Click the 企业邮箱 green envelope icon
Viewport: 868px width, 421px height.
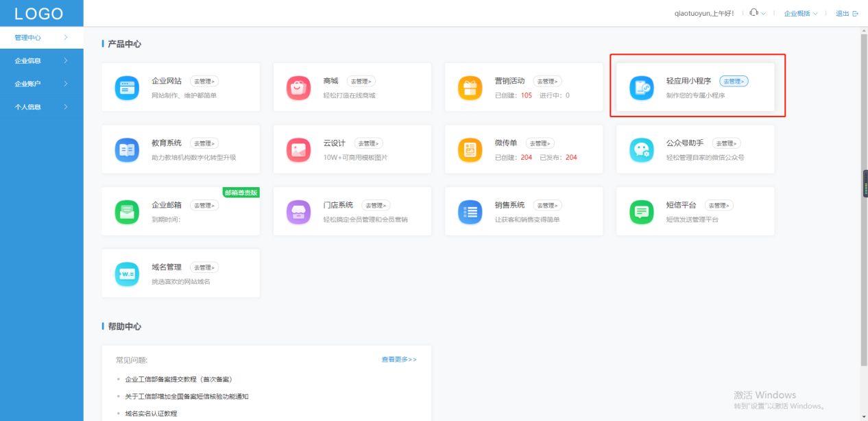coord(127,212)
